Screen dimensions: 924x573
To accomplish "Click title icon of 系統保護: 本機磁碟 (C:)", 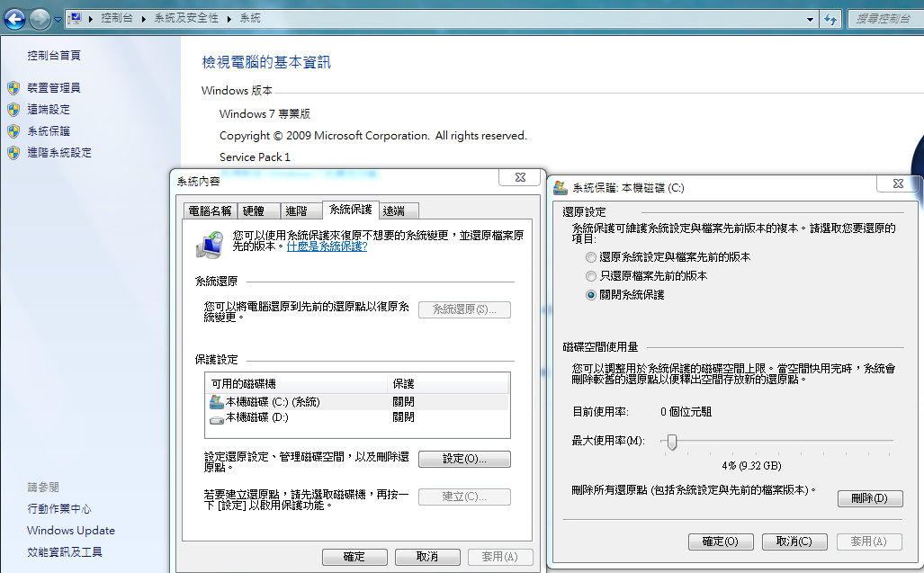I will pos(560,188).
